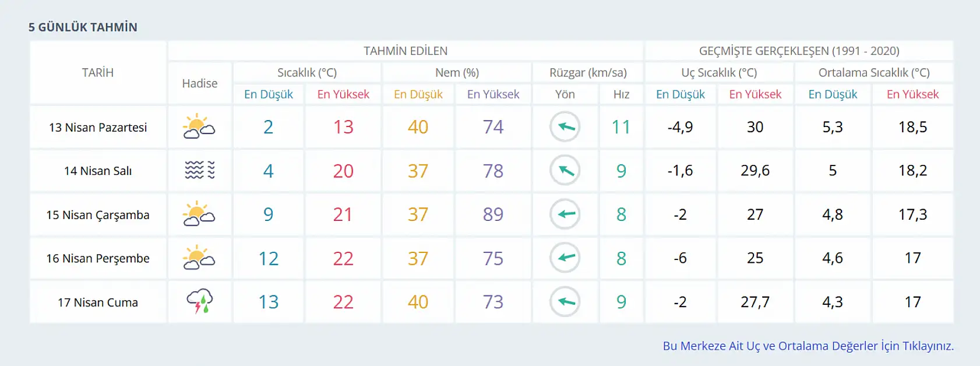Click the 'TARİH' column header
The image size is (980, 366).
point(98,72)
